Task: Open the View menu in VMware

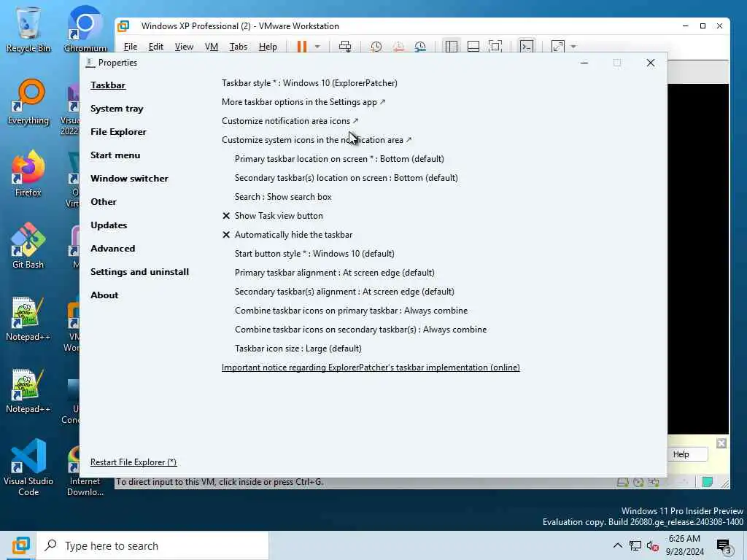Action: 184,46
